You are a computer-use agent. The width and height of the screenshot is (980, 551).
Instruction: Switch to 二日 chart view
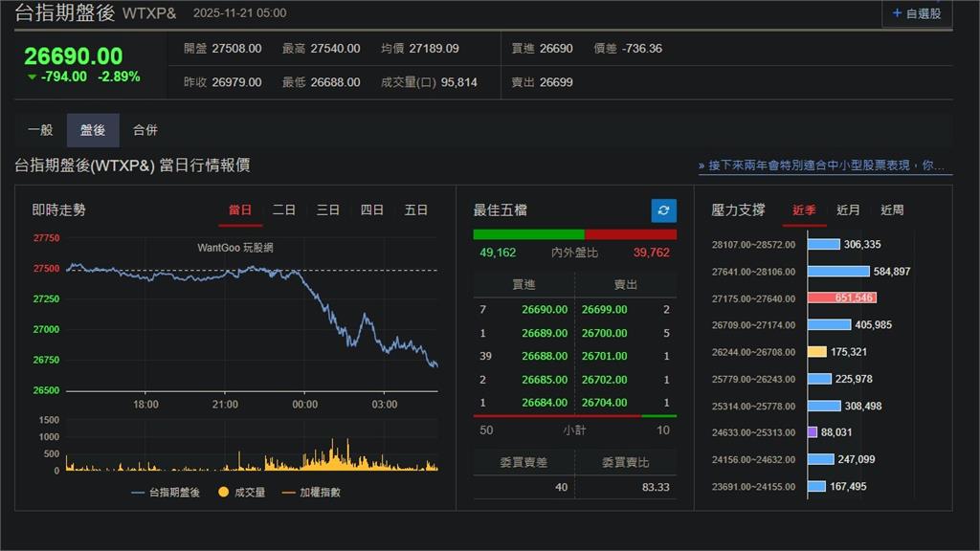tap(283, 209)
